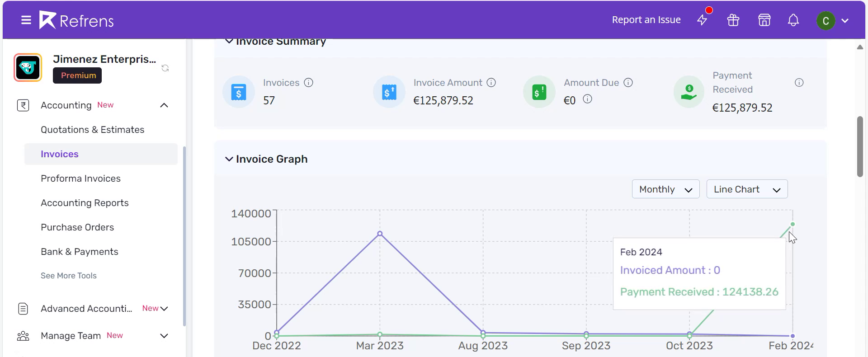The width and height of the screenshot is (868, 357).
Task: Click the Dec 2022 invoiced amount data point
Action: pos(277,333)
